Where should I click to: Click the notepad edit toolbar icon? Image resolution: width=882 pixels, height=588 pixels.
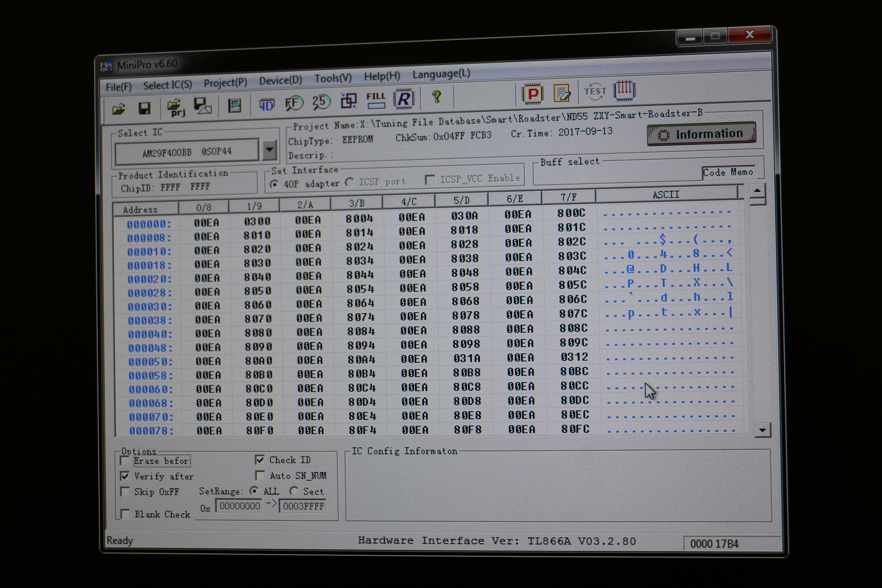(562, 93)
